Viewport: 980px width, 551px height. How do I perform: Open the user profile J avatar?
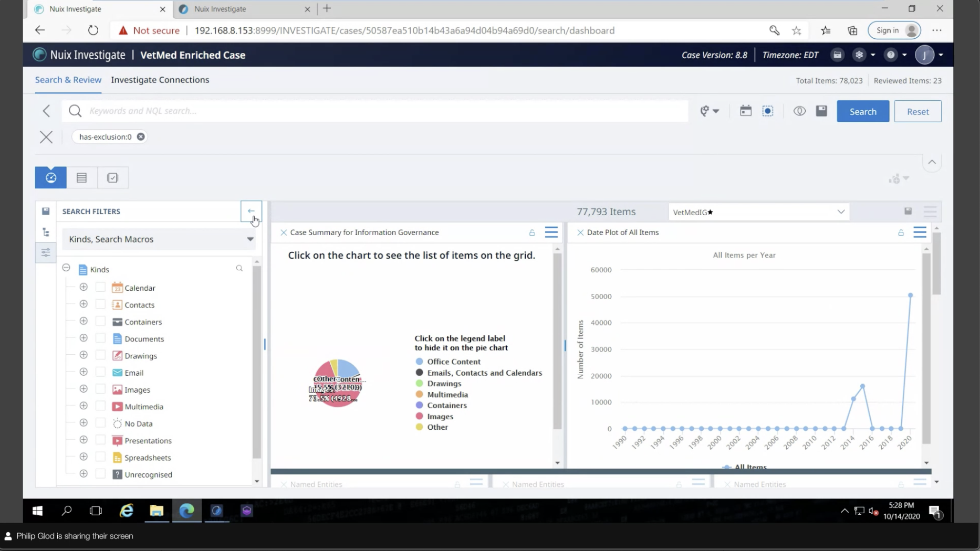pyautogui.click(x=924, y=55)
